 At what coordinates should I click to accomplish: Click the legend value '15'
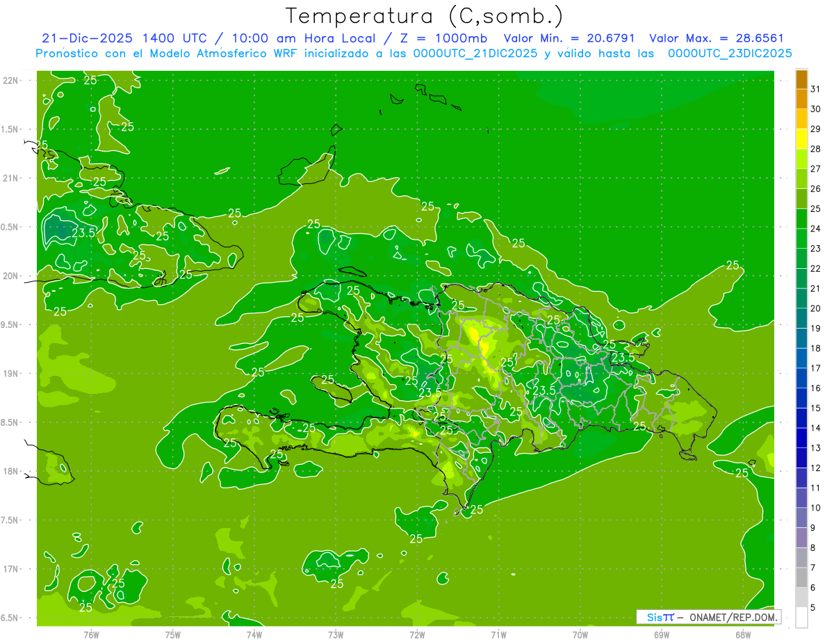pyautogui.click(x=816, y=408)
